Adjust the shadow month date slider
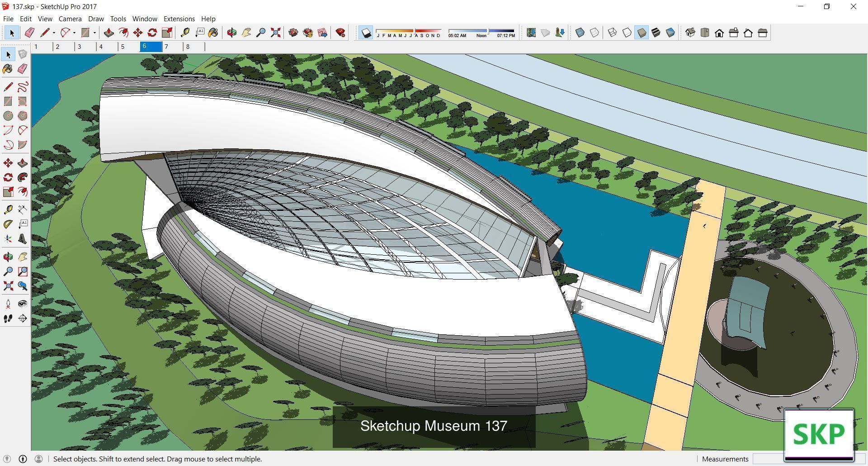Viewport: 868px width, 466px height. (x=408, y=33)
